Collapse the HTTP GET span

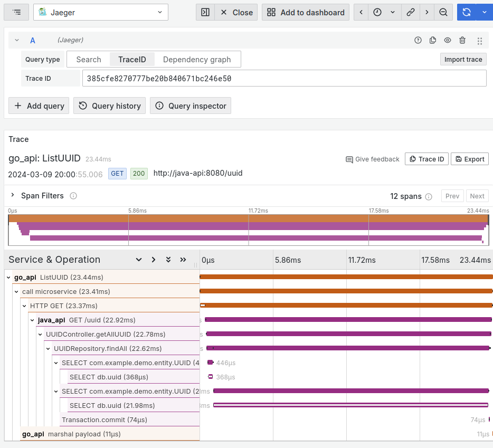pyautogui.click(x=24, y=306)
